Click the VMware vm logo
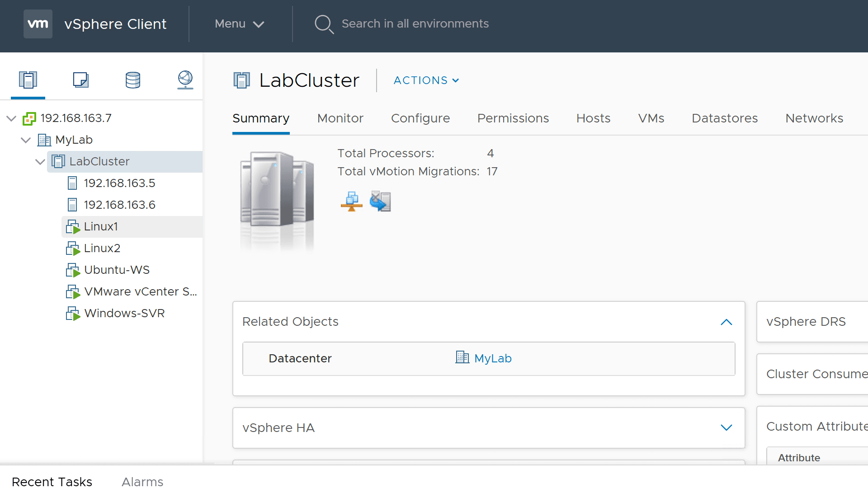This screenshot has height=488, width=868. click(38, 24)
